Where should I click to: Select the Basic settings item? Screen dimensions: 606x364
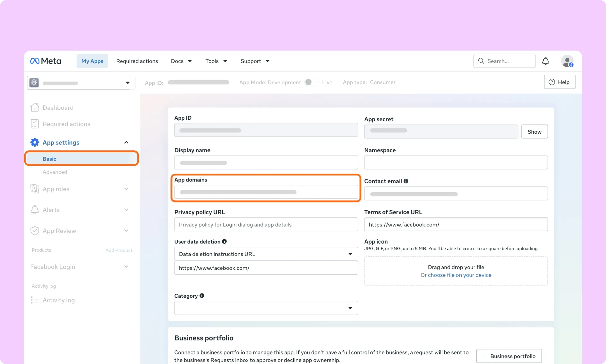pyautogui.click(x=81, y=158)
